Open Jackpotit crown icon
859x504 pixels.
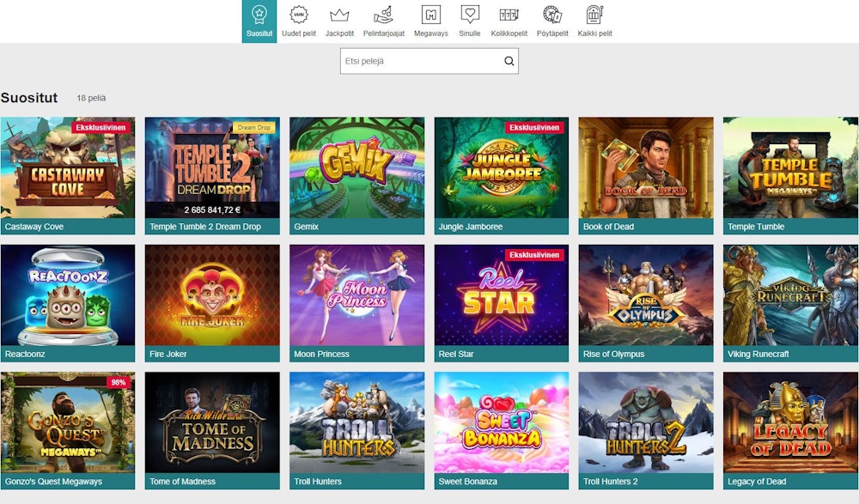(x=339, y=15)
